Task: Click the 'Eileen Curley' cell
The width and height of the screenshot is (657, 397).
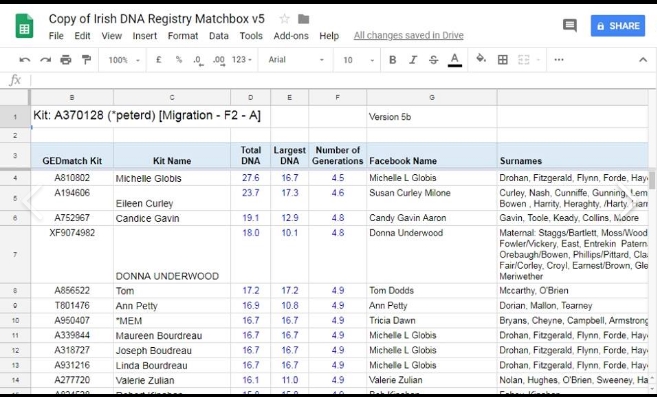Action: [x=172, y=198]
